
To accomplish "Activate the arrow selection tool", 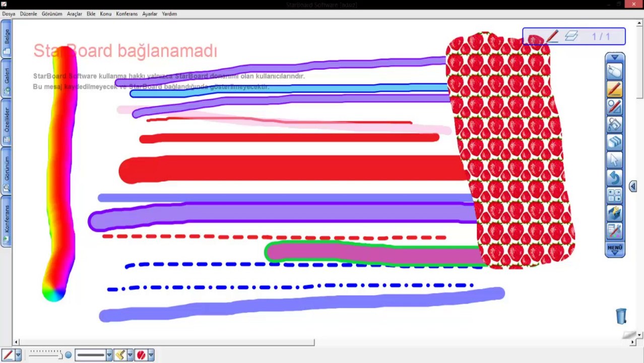I will (614, 160).
